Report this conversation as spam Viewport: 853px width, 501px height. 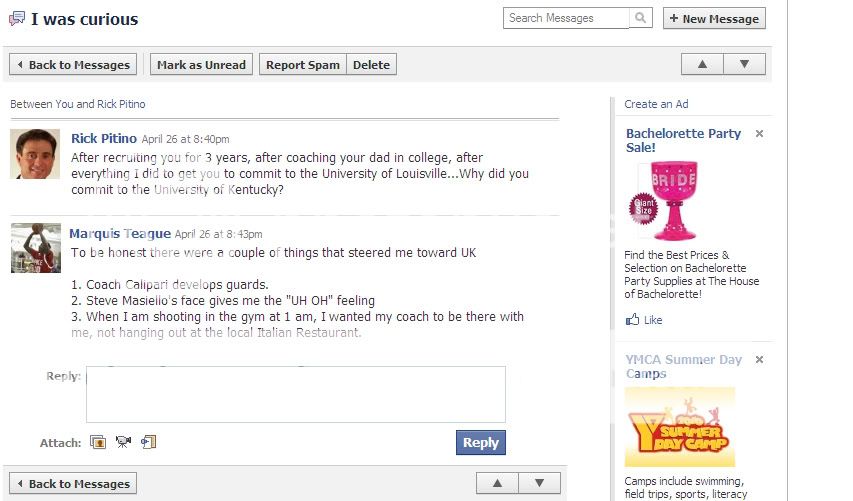pyautogui.click(x=303, y=65)
